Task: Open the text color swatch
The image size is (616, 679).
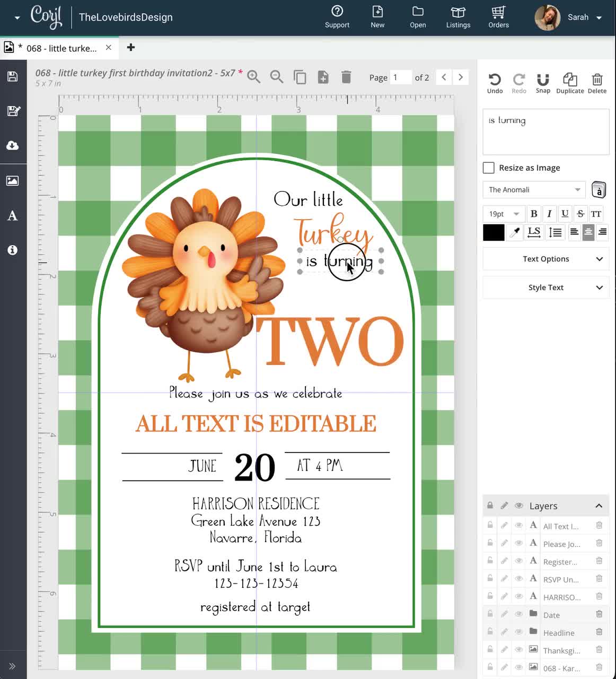Action: pyautogui.click(x=493, y=232)
